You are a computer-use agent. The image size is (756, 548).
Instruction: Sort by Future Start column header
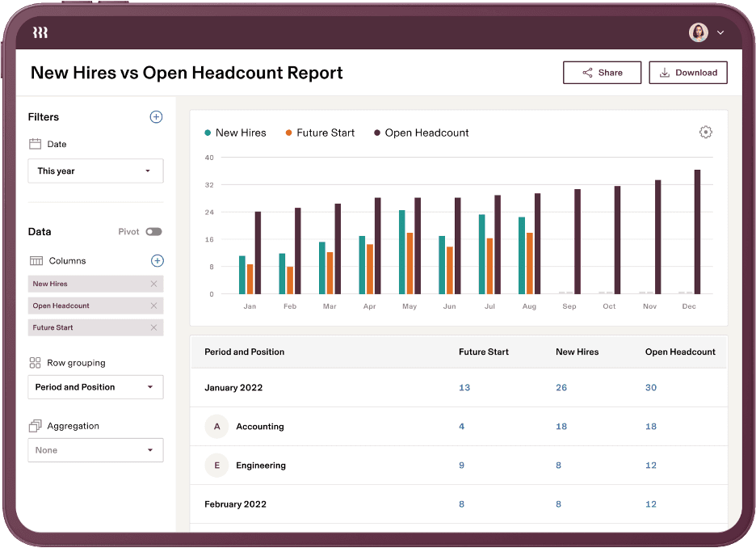pyautogui.click(x=483, y=352)
